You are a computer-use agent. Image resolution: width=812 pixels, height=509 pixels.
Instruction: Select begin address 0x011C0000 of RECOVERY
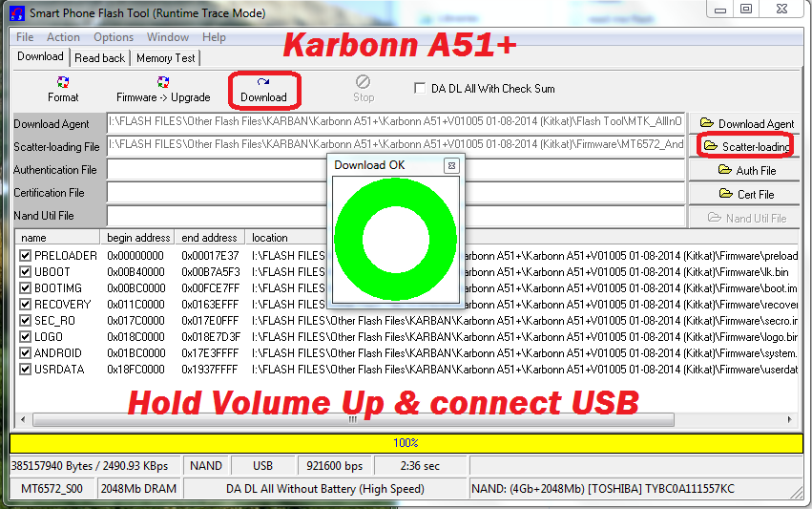coord(135,305)
